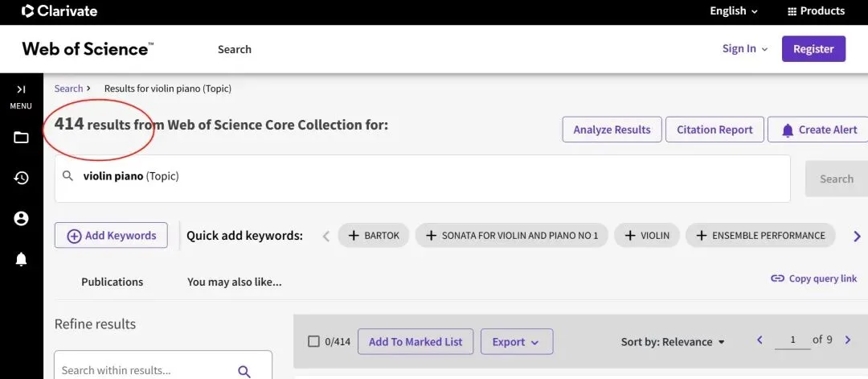Add VIOLIN quick keyword

pos(646,236)
